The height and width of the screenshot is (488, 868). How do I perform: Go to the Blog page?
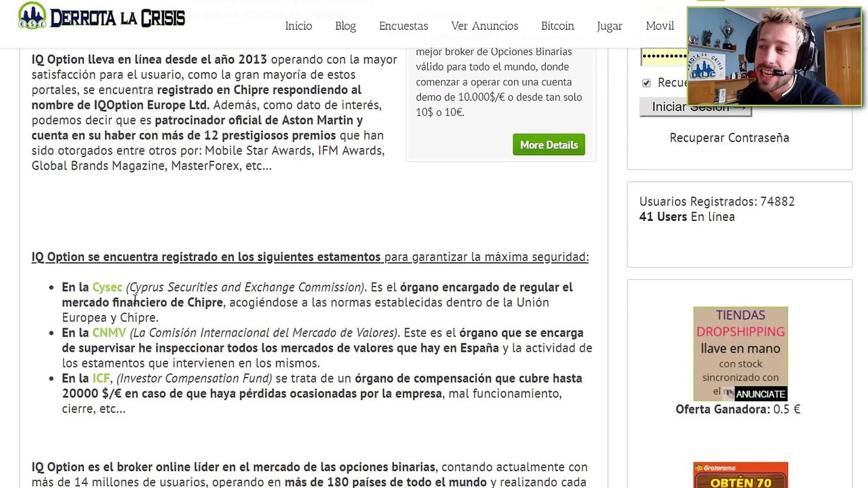[345, 26]
